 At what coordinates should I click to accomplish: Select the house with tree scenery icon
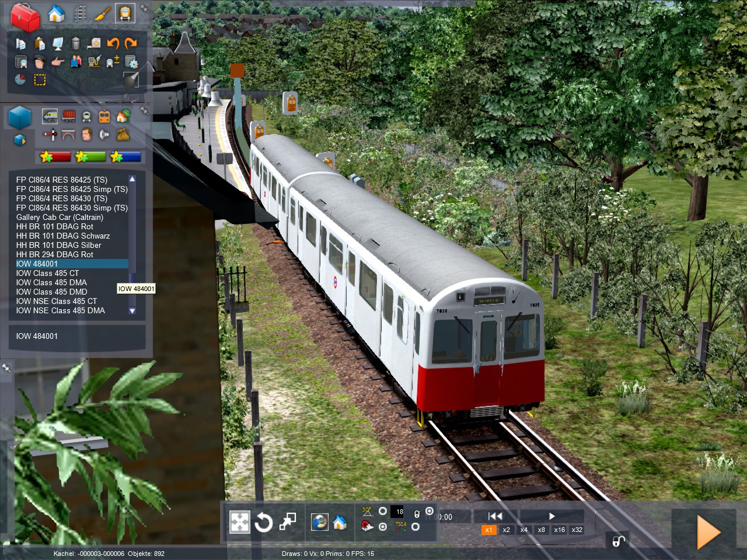(x=123, y=116)
